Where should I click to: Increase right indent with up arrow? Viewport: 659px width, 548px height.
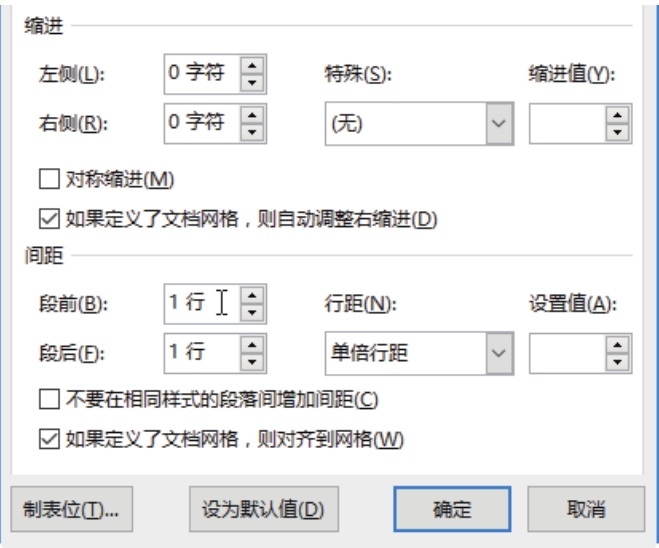(x=252, y=115)
